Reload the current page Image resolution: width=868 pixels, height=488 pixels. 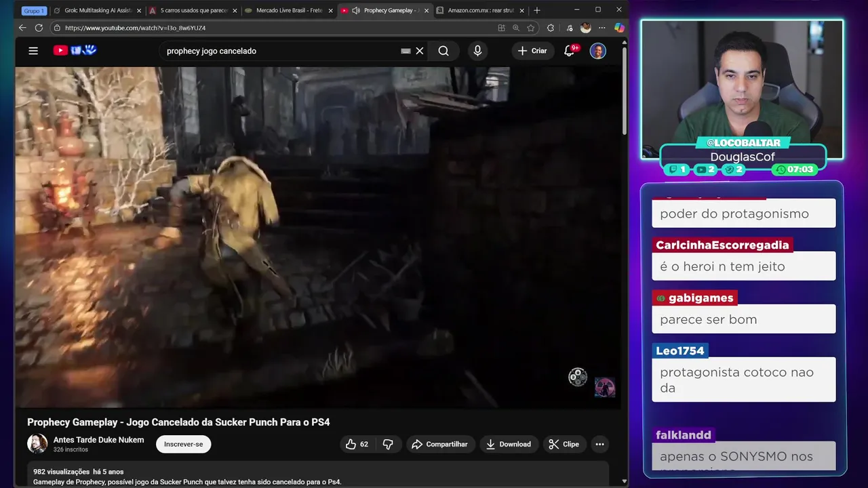[39, 28]
